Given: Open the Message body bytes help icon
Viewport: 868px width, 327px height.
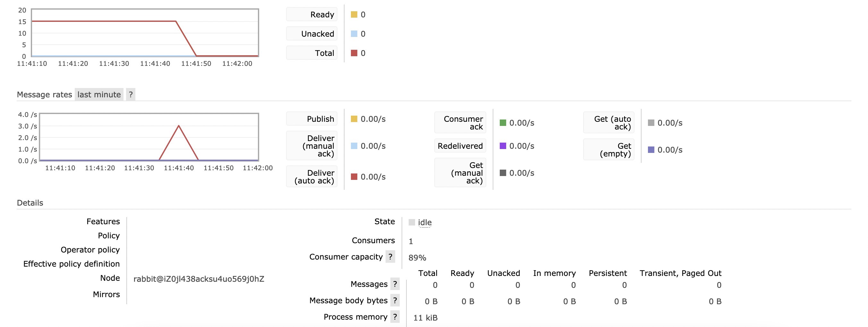Looking at the screenshot, I should 395,300.
